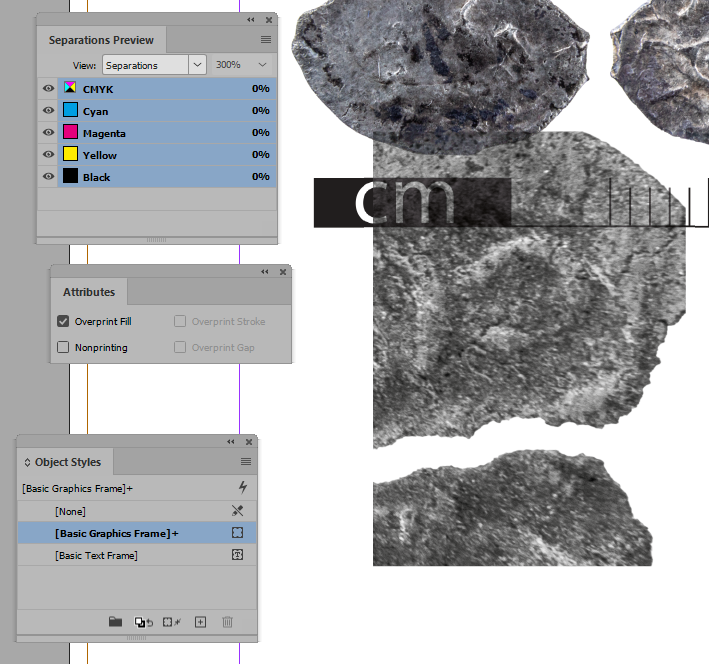Hide the Magenta separation plate
The image size is (709, 664).
48,132
